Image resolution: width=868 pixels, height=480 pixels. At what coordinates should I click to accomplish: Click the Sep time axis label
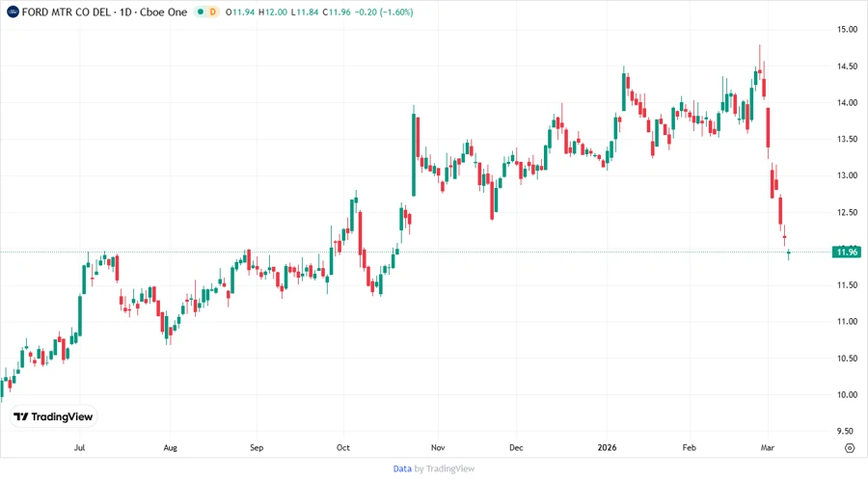tap(257, 447)
